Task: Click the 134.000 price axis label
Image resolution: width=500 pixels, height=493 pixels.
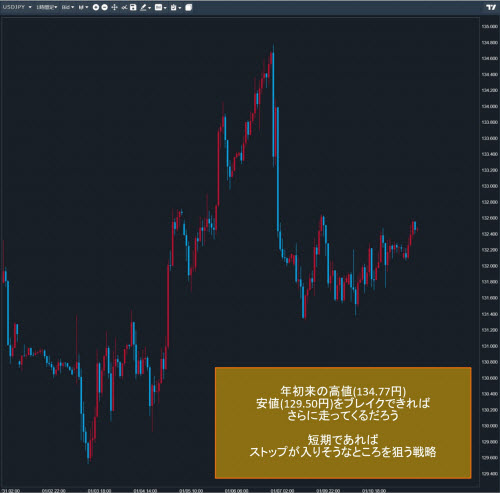Action: tap(489, 106)
